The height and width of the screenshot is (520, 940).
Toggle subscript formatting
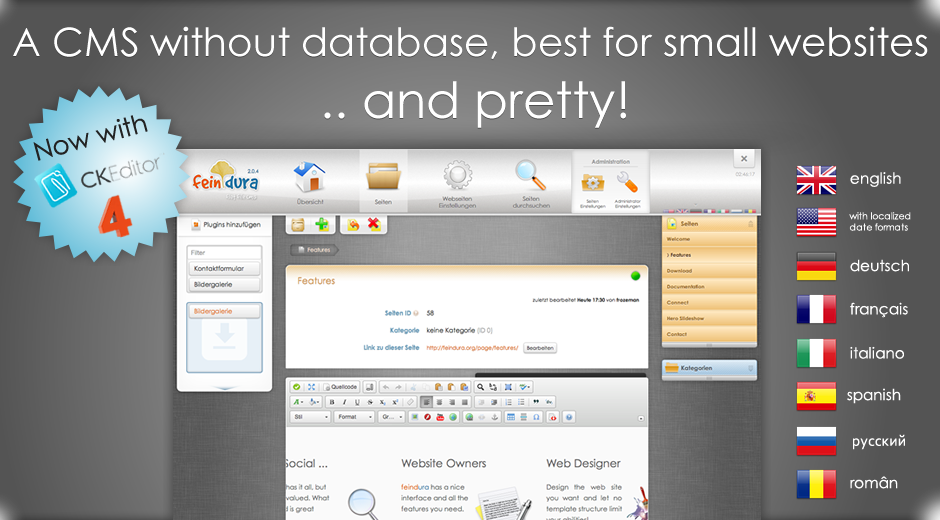point(382,402)
